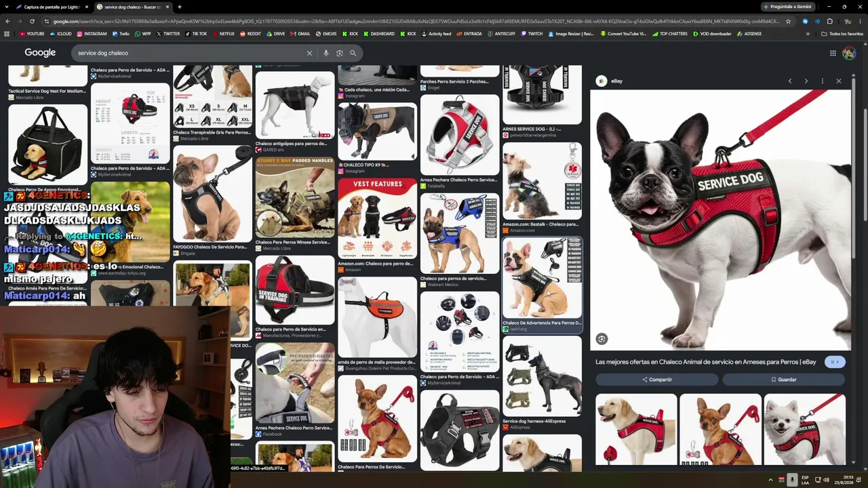Screen dimensions: 868x488
Task: Open Google Lens image search
Action: pyautogui.click(x=340, y=53)
